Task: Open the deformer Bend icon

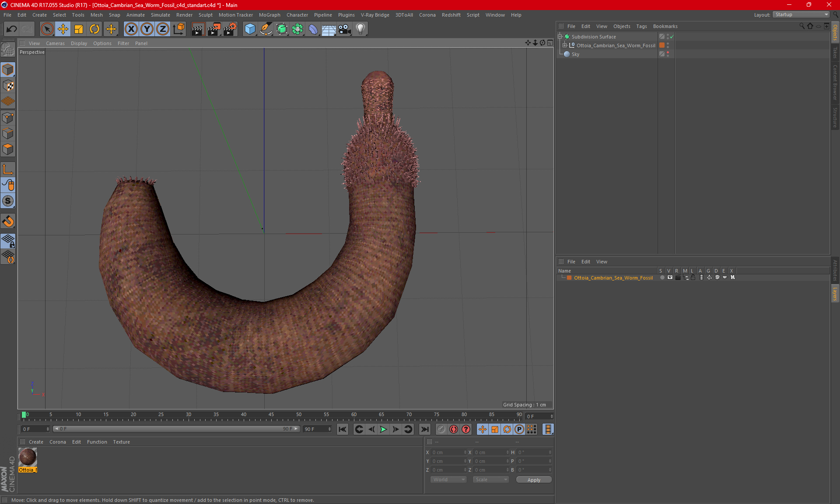Action: tap(313, 29)
